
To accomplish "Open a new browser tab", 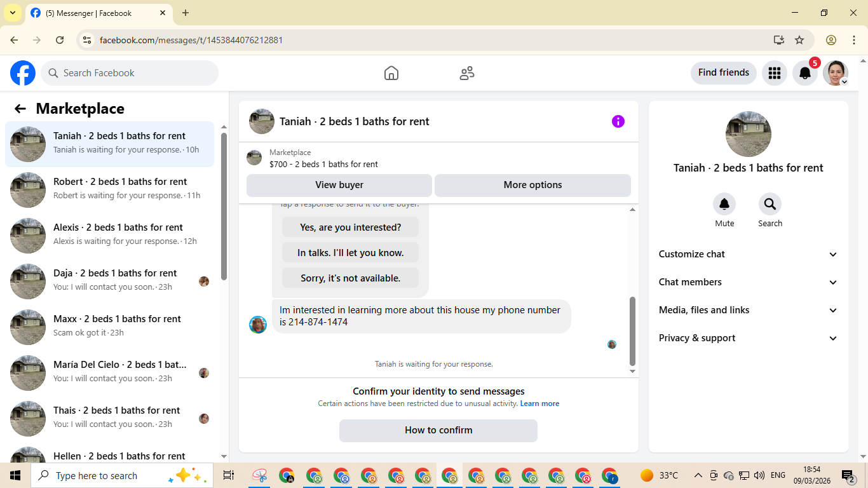I will click(186, 13).
